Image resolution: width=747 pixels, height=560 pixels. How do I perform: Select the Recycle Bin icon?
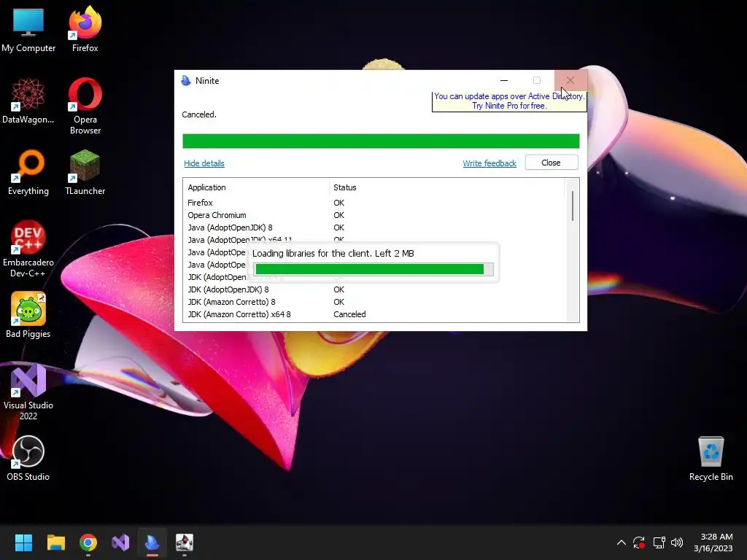click(711, 458)
